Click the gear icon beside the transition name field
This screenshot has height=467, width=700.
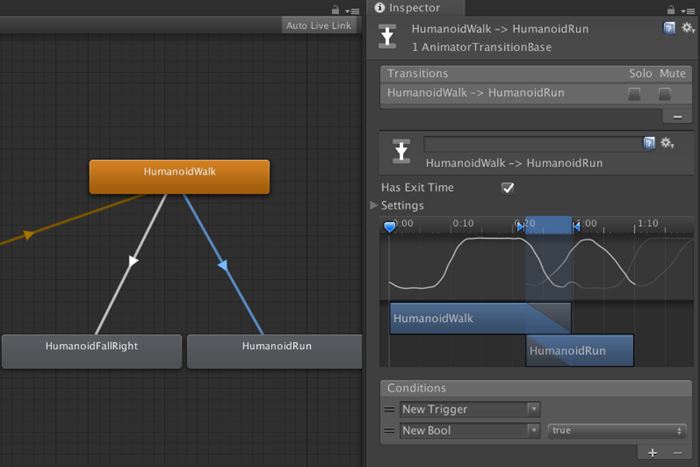pos(667,144)
